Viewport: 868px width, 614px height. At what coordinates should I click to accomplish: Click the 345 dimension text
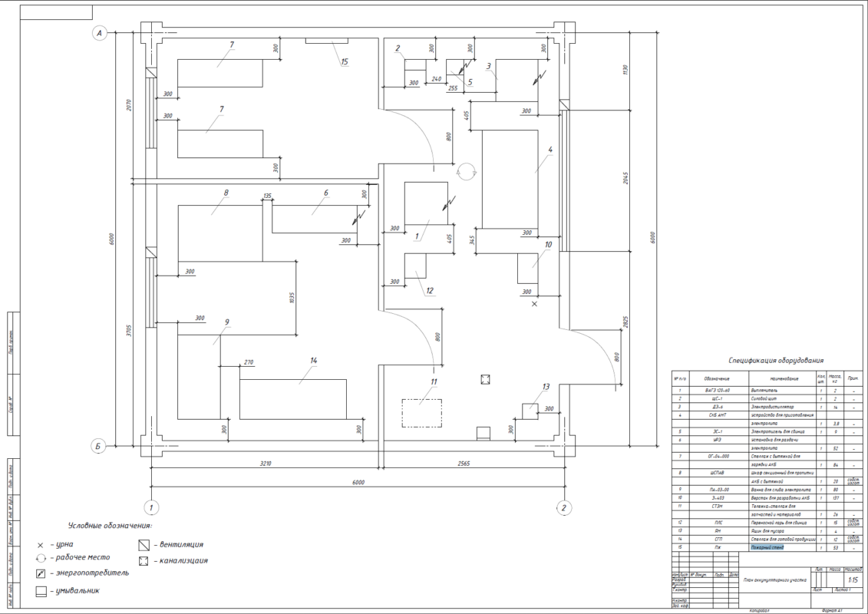coord(472,240)
